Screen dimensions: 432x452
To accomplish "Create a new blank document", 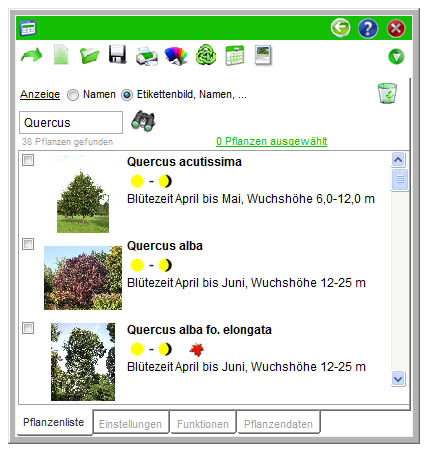I will pyautogui.click(x=61, y=54).
